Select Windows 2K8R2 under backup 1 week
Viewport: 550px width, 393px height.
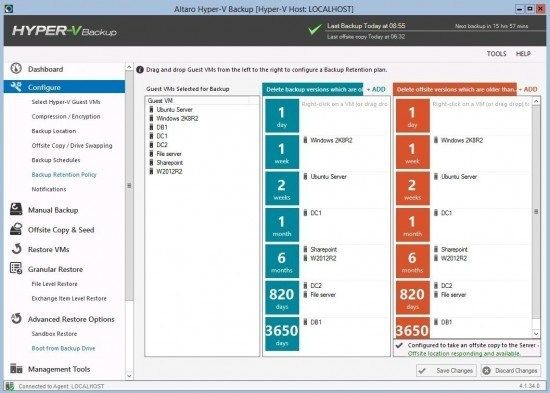click(x=331, y=140)
